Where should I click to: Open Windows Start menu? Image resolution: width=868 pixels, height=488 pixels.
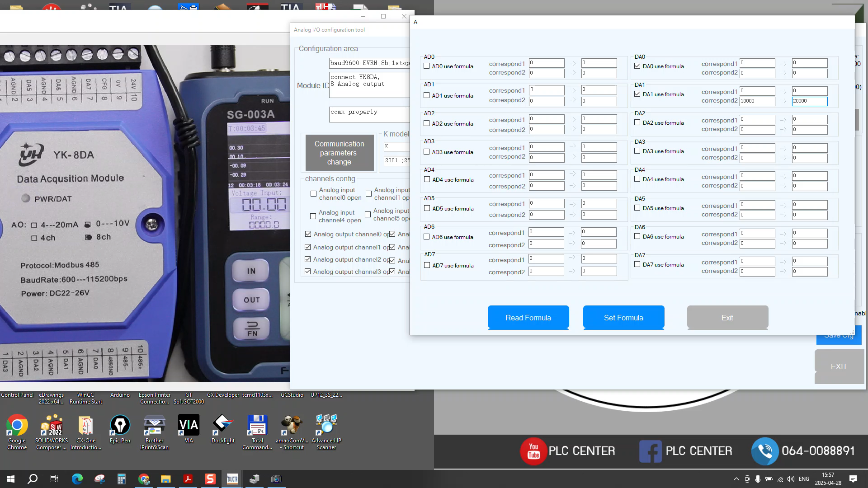pos(11,479)
